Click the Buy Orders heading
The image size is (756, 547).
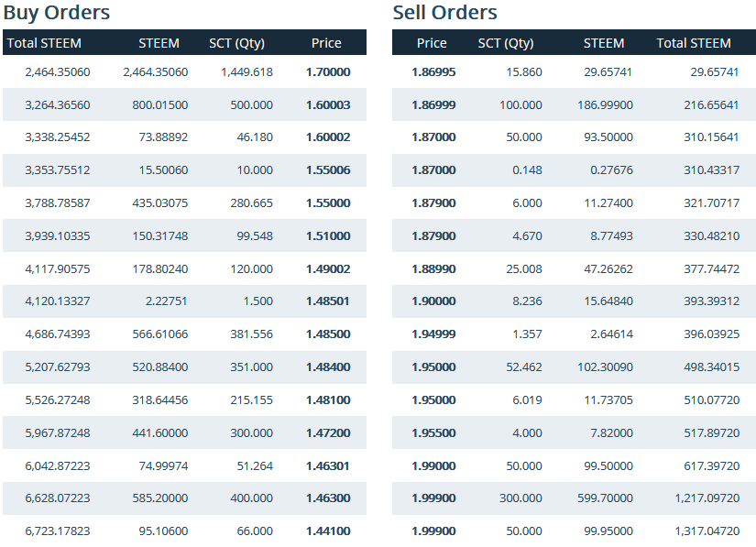[x=57, y=13]
